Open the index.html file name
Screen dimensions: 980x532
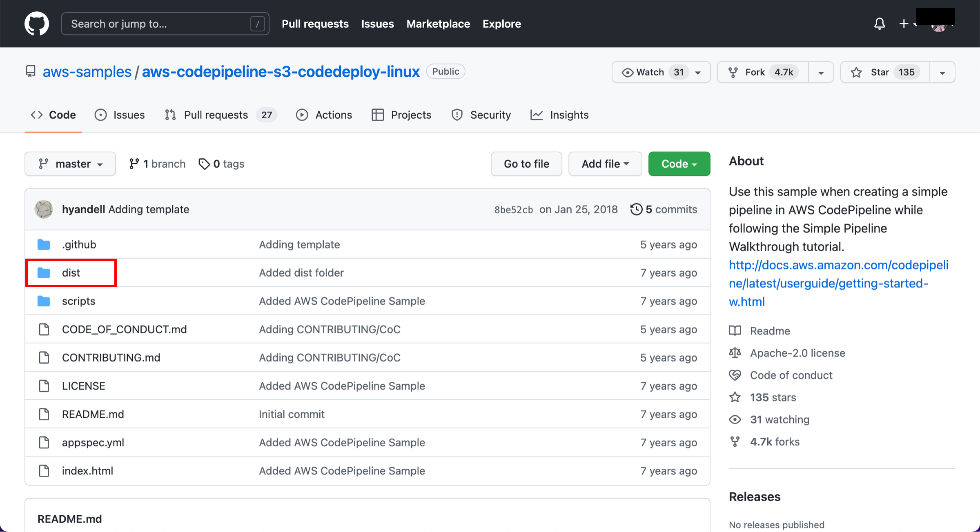(87, 471)
